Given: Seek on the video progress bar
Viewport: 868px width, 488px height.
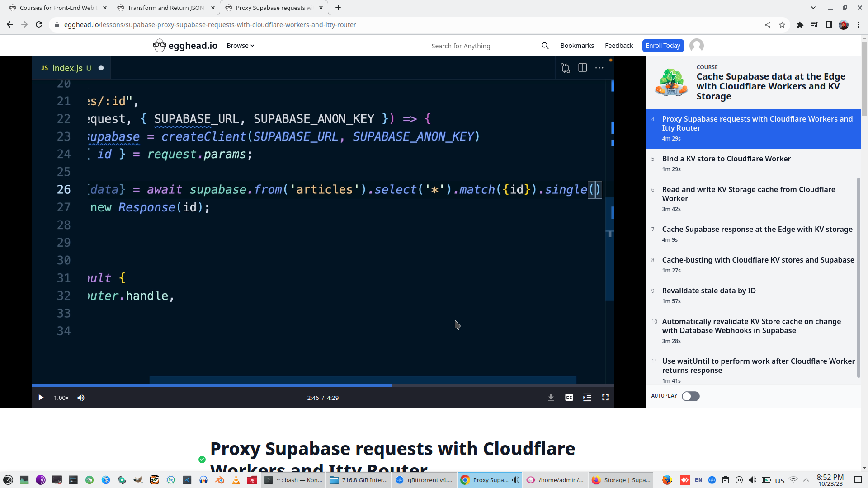Looking at the screenshot, I should (452, 385).
